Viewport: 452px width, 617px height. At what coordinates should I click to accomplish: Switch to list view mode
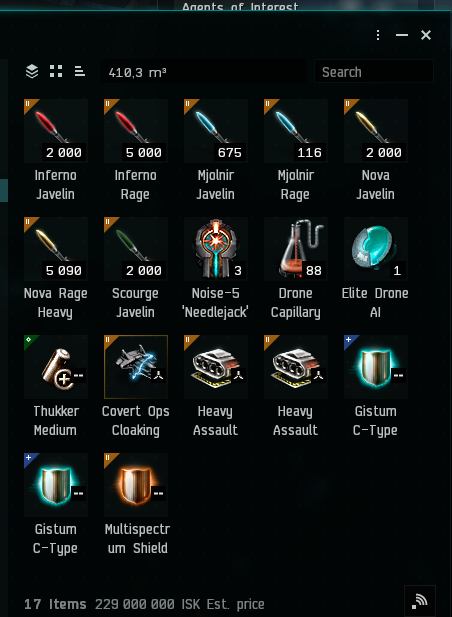pyautogui.click(x=80, y=71)
